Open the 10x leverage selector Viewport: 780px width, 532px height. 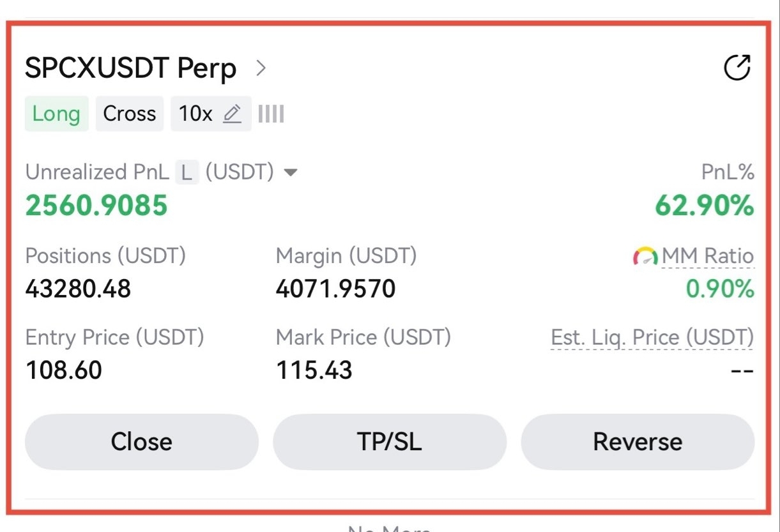[211, 114]
